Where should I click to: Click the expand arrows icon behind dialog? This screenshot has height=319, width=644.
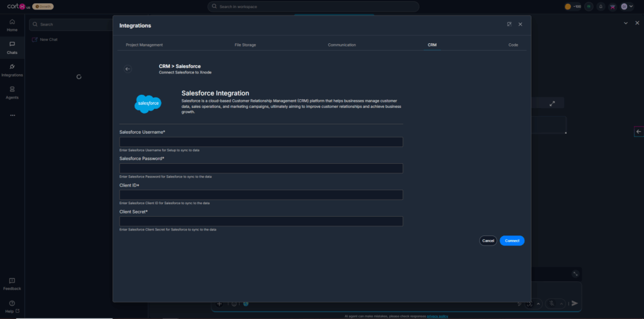552,104
